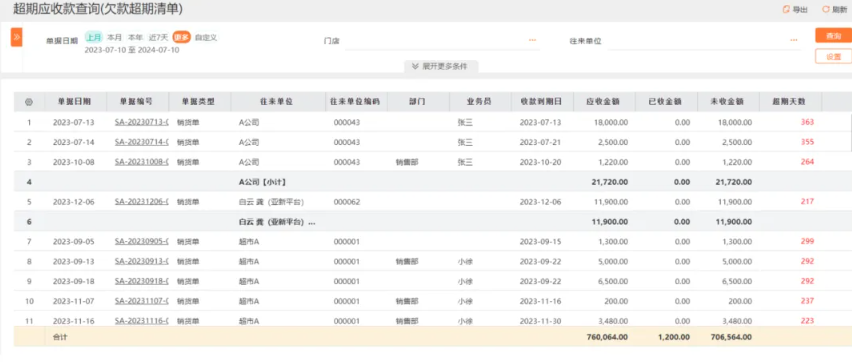Open the gear column settings icon in table header
Image resolution: width=852 pixels, height=362 pixels.
[29, 102]
